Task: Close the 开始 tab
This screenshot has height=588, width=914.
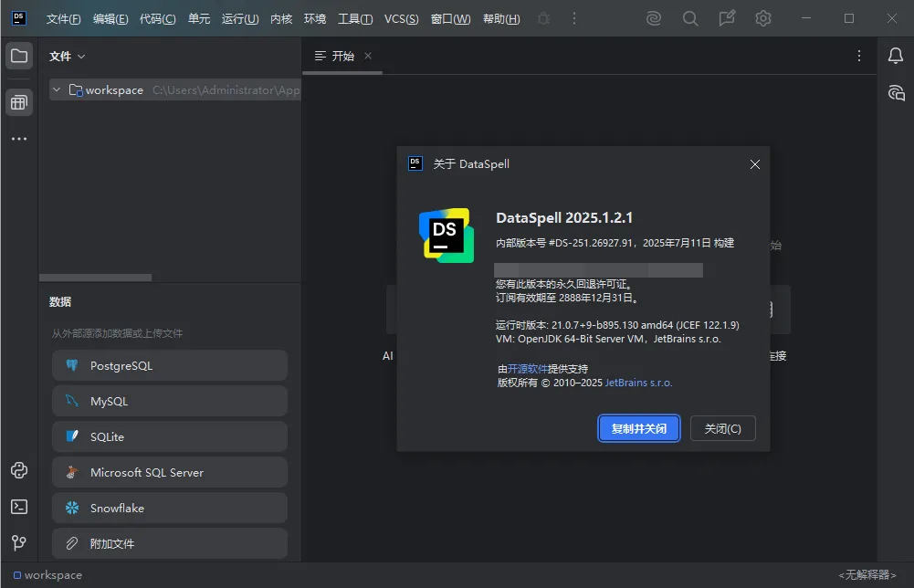Action: click(368, 57)
